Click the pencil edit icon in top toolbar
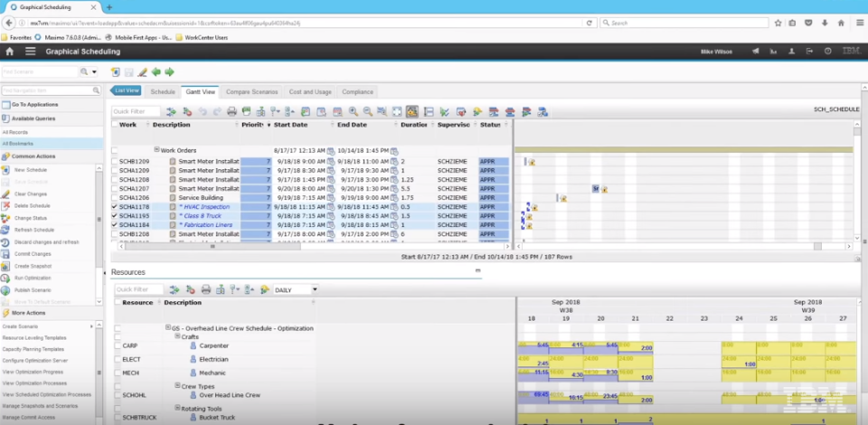Screen dimensions: 868x425 pos(142,72)
